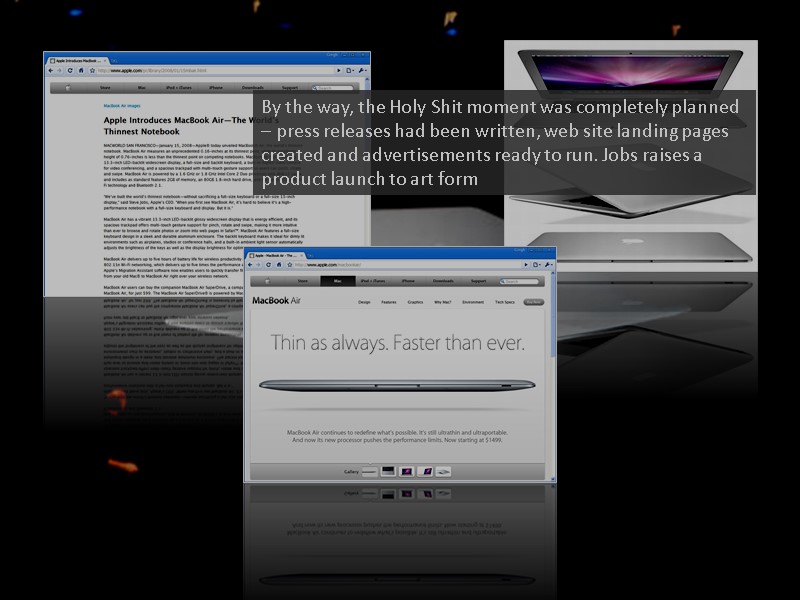Open page menu in press release browser window
This screenshot has height=600, width=800.
(x=350, y=70)
